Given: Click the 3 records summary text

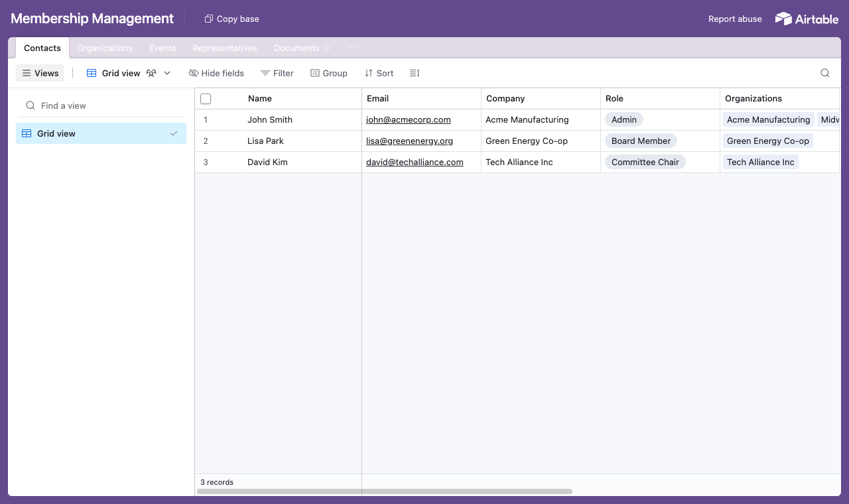Looking at the screenshot, I should pyautogui.click(x=217, y=482).
